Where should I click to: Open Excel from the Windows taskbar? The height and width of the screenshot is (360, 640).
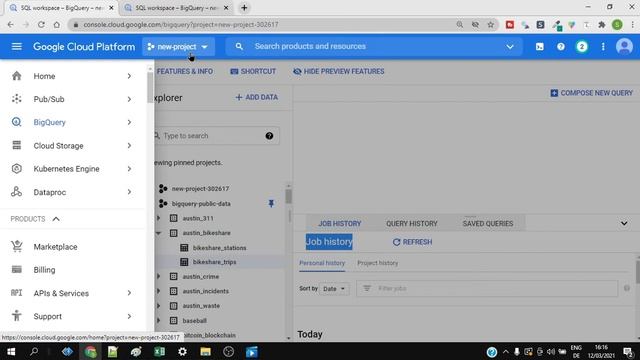159,351
